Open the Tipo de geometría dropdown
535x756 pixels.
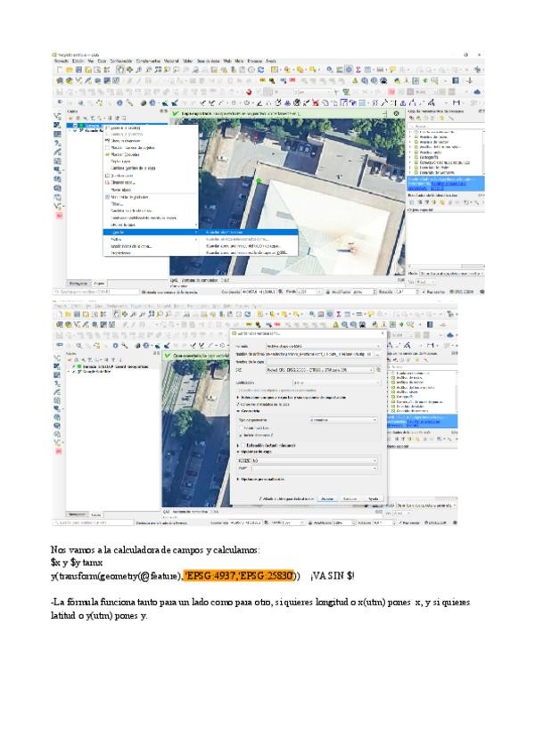pos(343,420)
